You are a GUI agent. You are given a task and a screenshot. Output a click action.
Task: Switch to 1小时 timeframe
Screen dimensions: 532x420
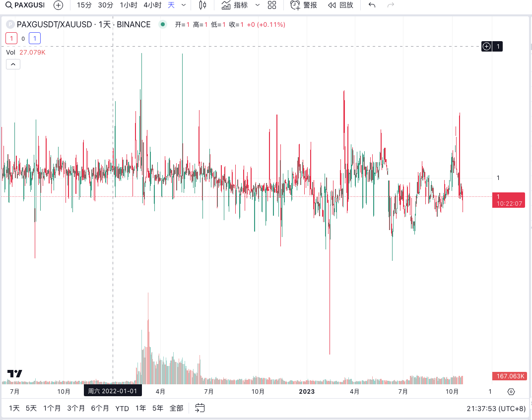tap(129, 5)
